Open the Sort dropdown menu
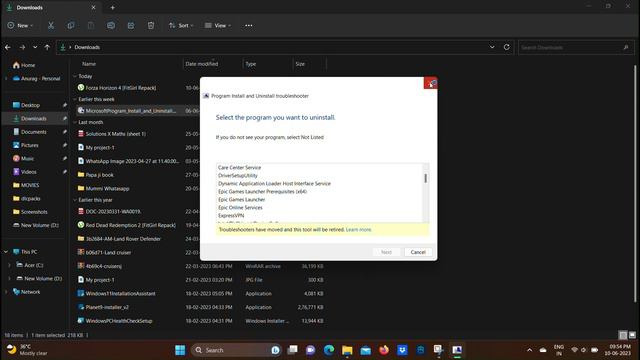 (x=181, y=25)
